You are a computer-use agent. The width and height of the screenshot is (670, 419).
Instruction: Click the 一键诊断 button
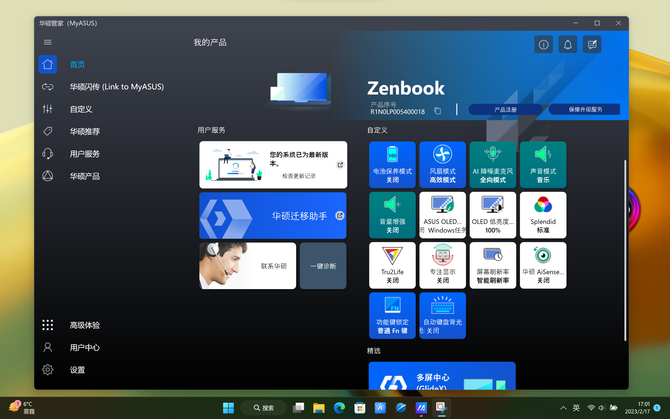tap(323, 266)
